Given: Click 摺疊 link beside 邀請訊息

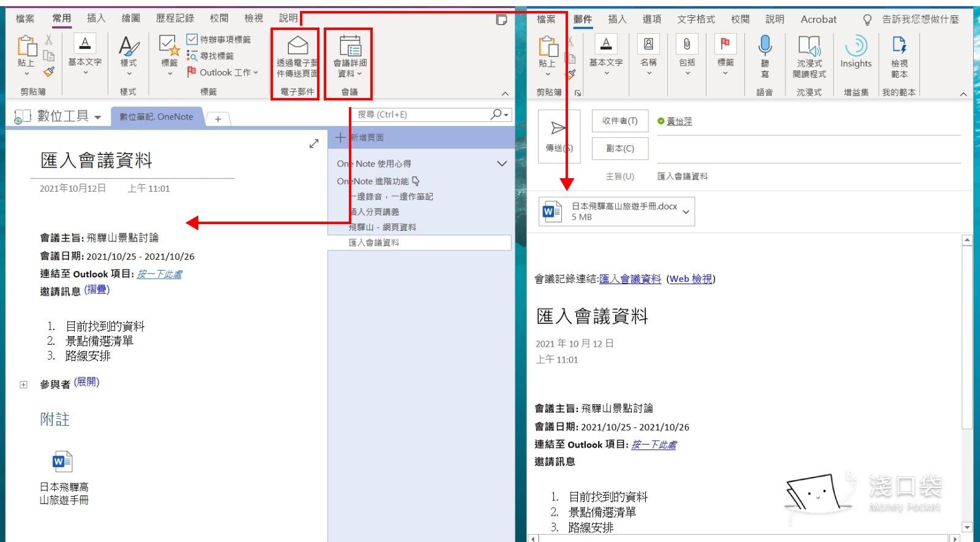Looking at the screenshot, I should pyautogui.click(x=97, y=290).
